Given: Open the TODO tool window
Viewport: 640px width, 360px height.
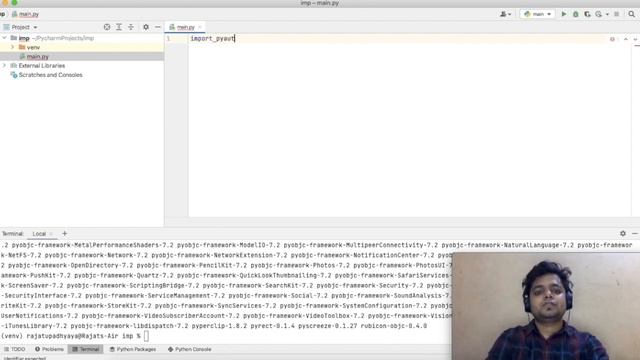Looking at the screenshot, I should click(x=15, y=349).
